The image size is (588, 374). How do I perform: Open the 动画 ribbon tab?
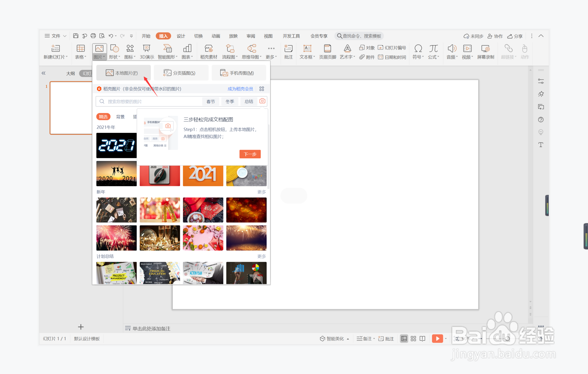[x=216, y=36]
